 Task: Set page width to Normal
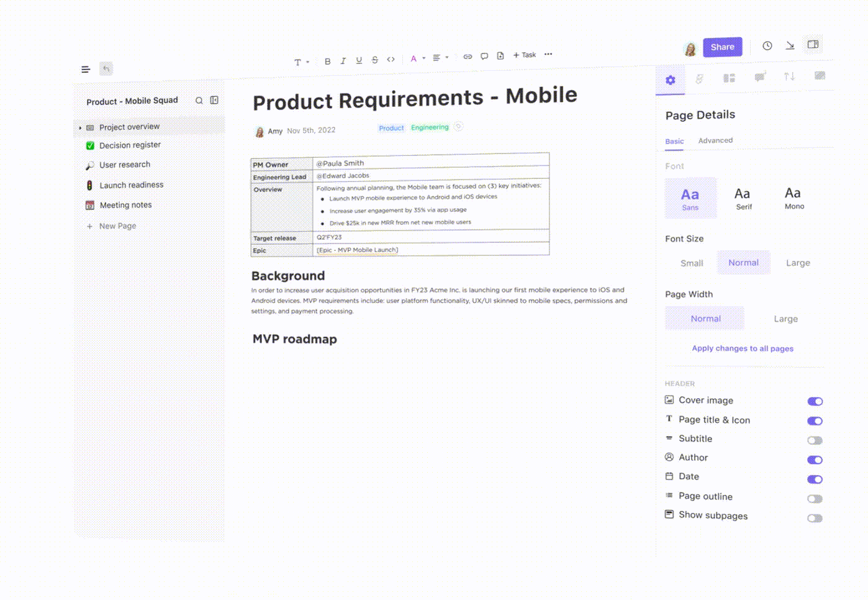click(x=705, y=319)
